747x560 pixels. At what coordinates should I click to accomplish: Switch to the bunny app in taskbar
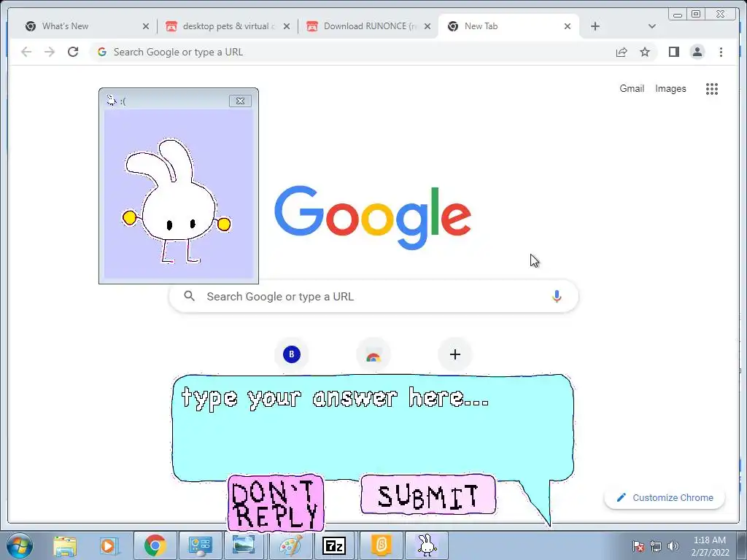426,545
